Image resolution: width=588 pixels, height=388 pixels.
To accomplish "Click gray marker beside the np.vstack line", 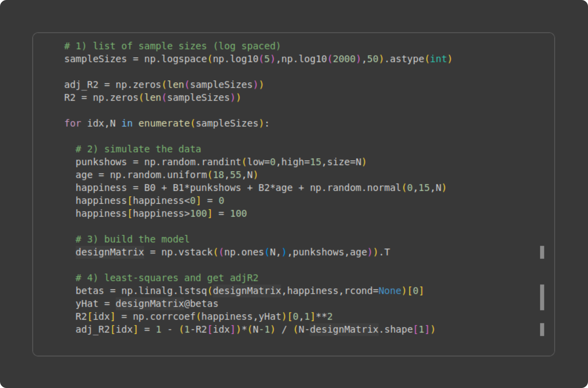I will (x=542, y=252).
